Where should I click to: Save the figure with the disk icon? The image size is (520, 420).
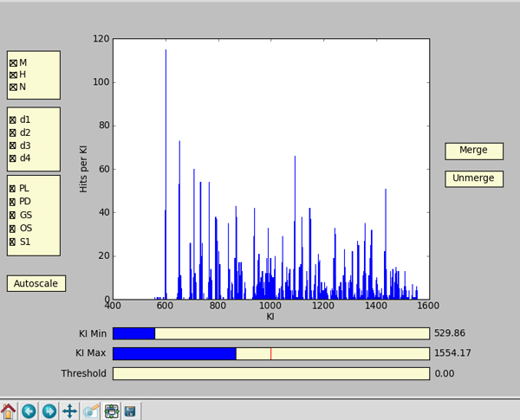pyautogui.click(x=130, y=410)
